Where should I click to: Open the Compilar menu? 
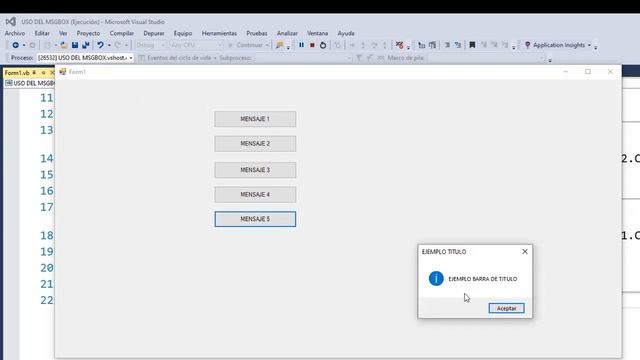[x=122, y=33]
